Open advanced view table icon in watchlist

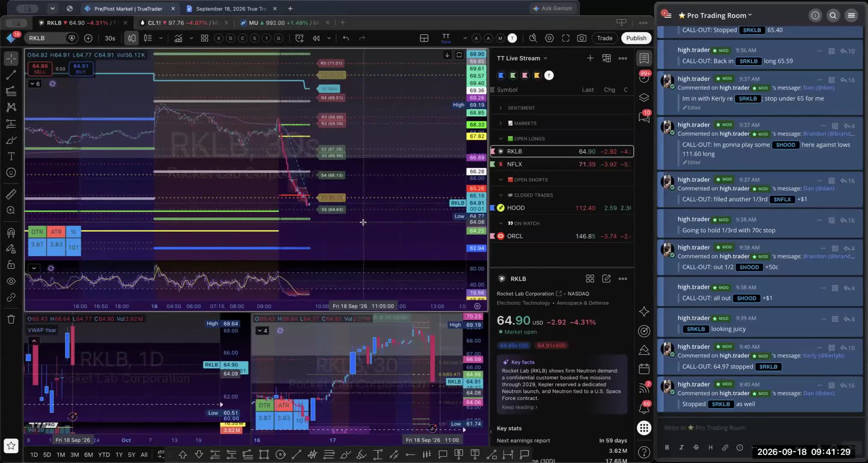(x=606, y=58)
